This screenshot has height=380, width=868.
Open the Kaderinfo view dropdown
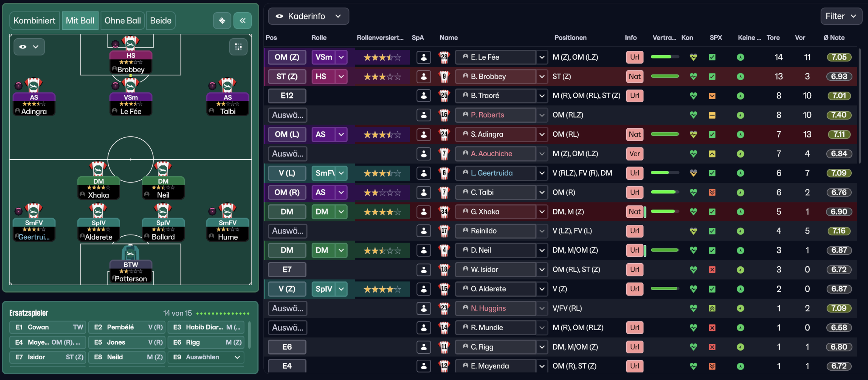pyautogui.click(x=308, y=16)
